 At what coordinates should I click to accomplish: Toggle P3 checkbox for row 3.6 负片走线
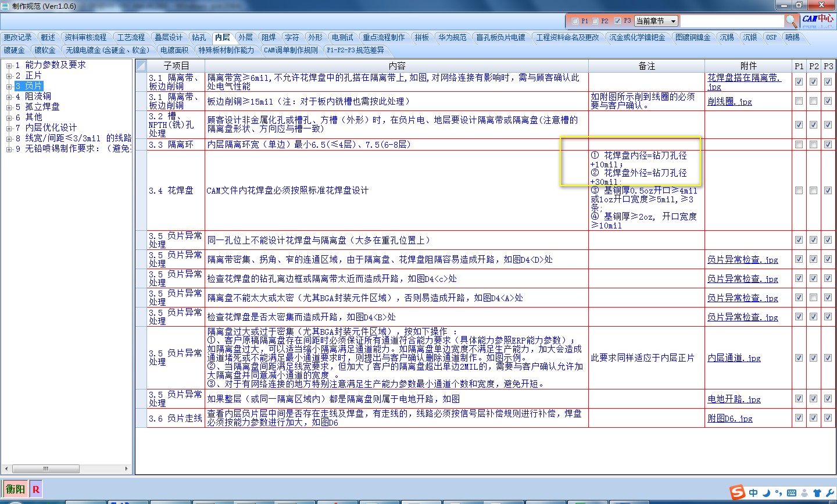click(x=828, y=417)
